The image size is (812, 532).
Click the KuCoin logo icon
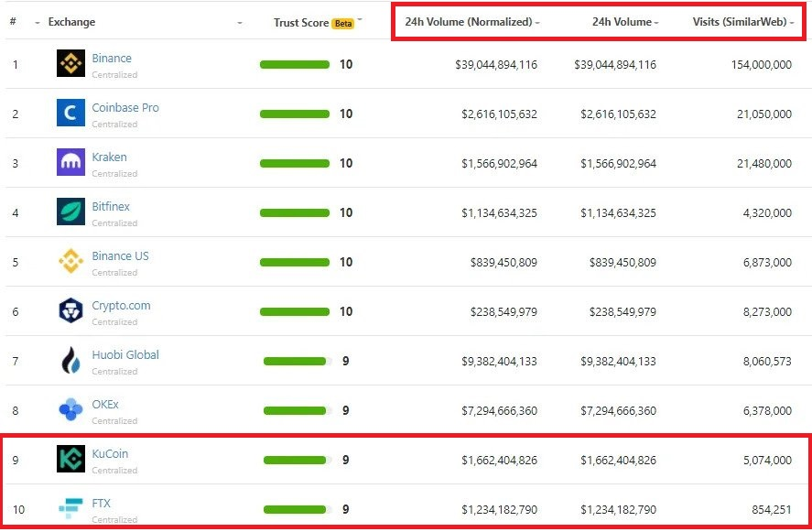pos(70,459)
